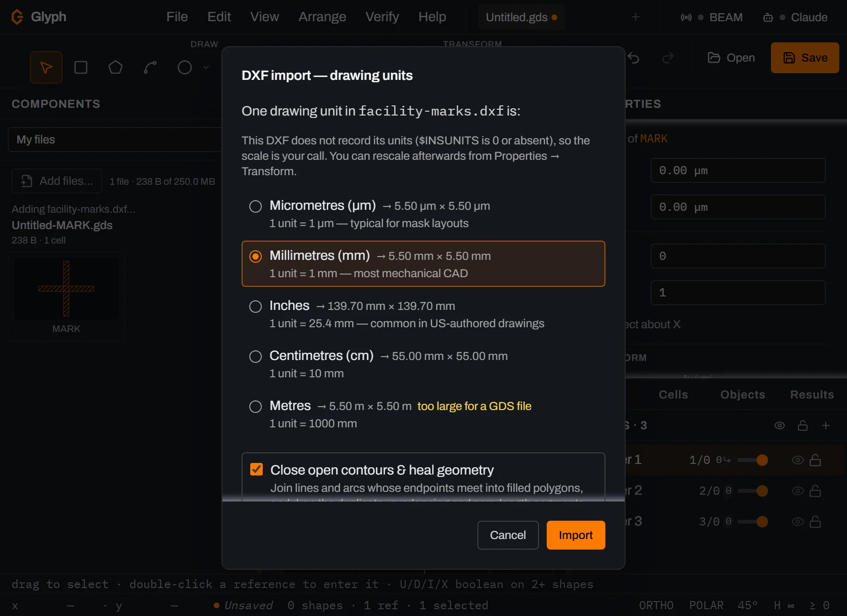The height and width of the screenshot is (616, 847).
Task: Click the Import button
Action: click(x=576, y=535)
